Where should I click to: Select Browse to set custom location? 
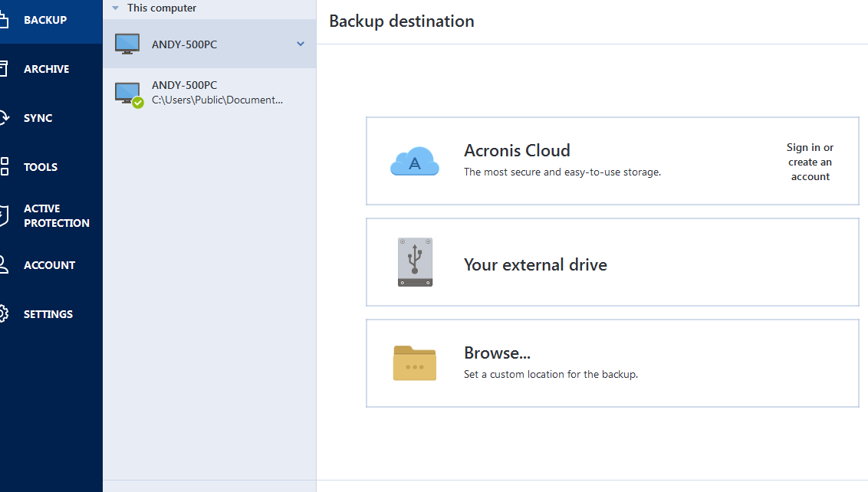[497, 353]
